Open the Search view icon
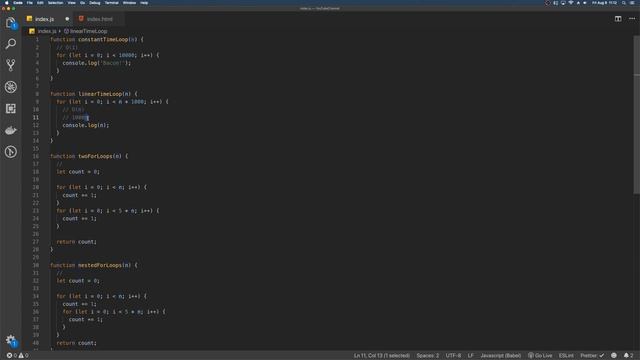640x360 pixels. click(x=11, y=44)
